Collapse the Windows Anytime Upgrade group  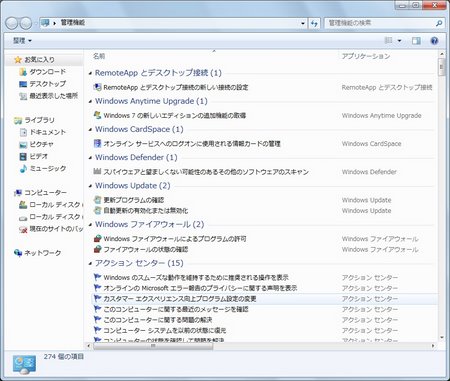[x=90, y=101]
